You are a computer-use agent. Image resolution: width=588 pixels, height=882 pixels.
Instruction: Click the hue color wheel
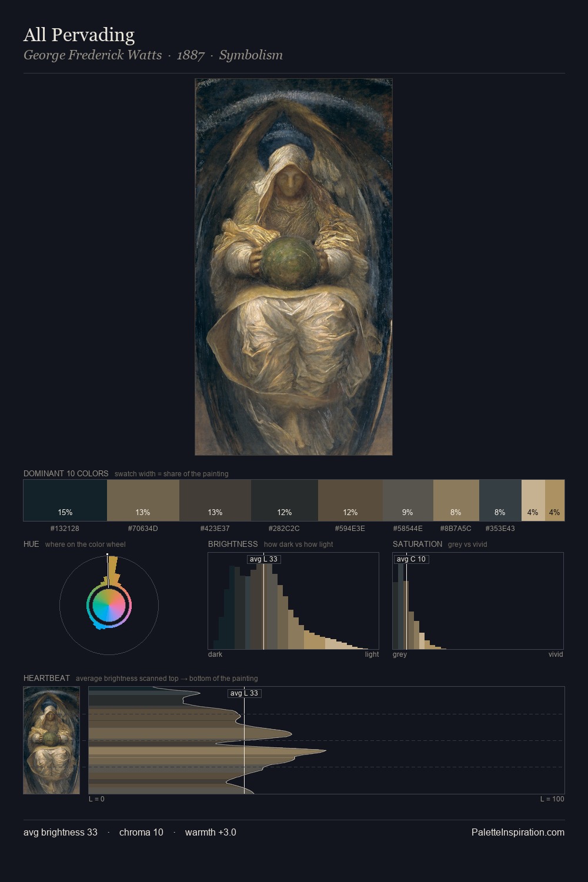click(109, 605)
